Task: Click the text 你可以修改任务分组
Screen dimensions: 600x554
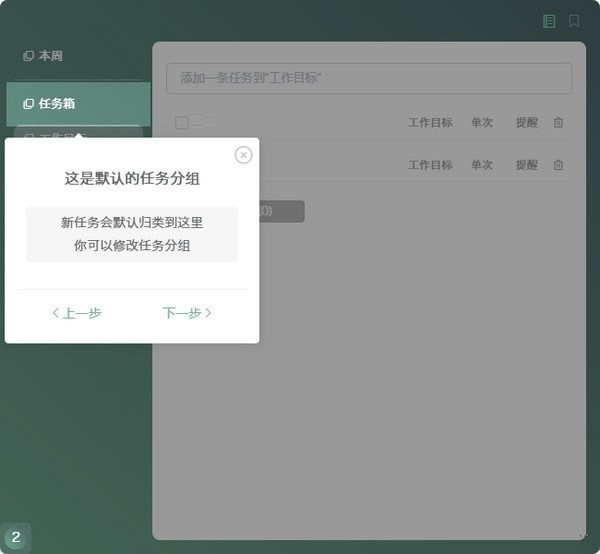Action: coord(132,246)
